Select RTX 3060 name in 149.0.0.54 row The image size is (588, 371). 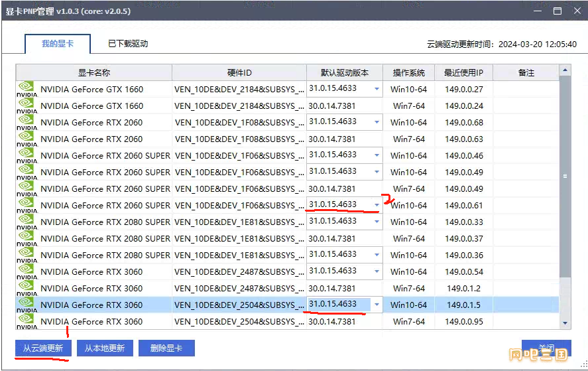point(91,272)
